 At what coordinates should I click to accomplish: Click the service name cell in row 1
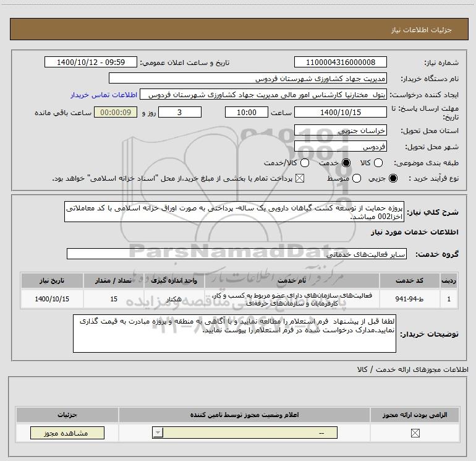(x=292, y=299)
